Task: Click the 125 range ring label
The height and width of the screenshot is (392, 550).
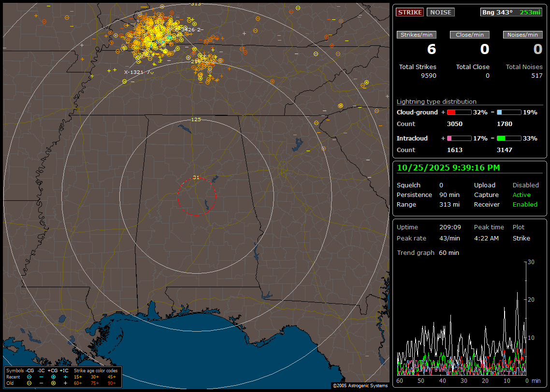Action: (196, 119)
